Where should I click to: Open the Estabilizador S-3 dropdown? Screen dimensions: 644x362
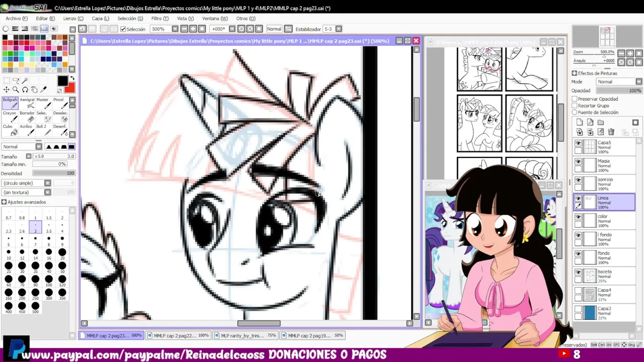339,29
